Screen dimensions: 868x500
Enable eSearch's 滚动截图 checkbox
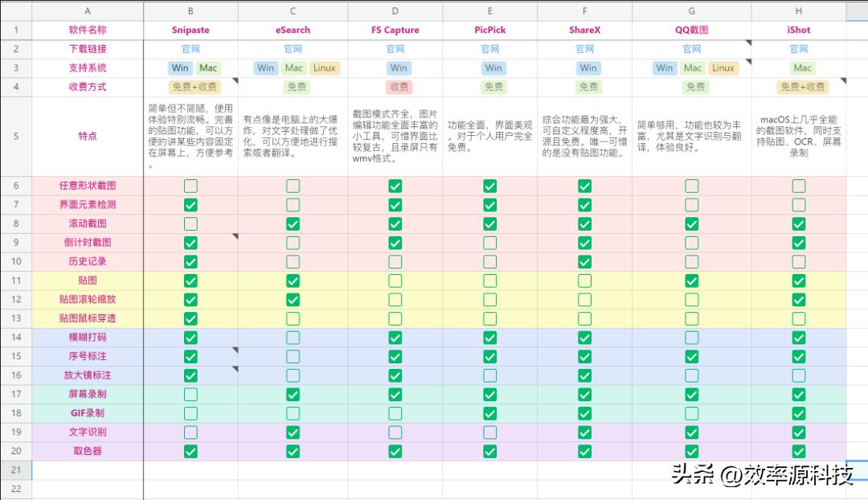(293, 223)
